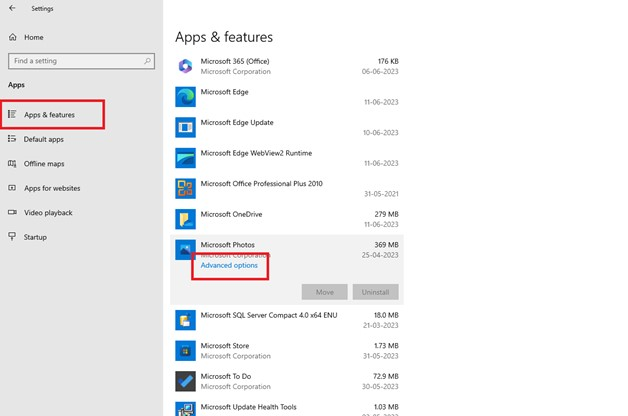Go back using the Settings back arrow
The width and height of the screenshot is (628, 416).
12,8
